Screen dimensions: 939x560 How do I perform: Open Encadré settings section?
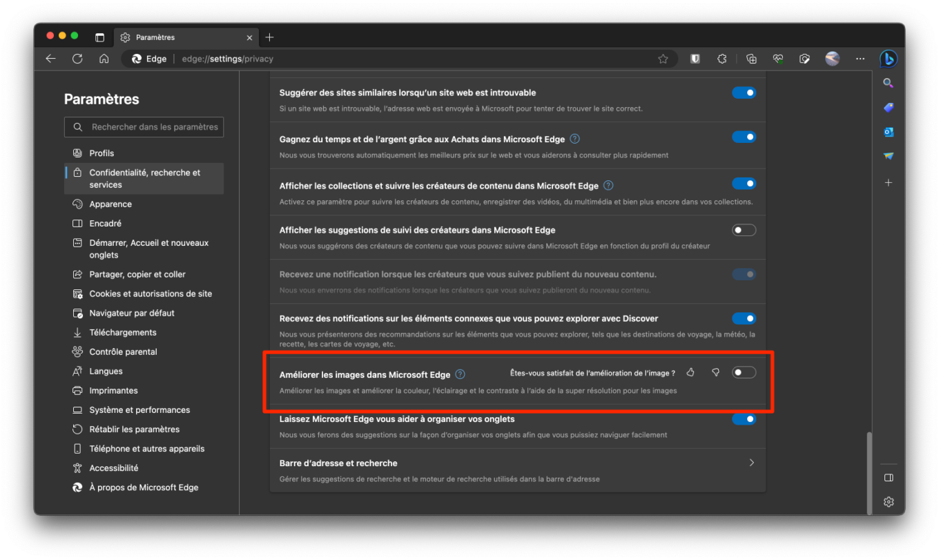click(x=144, y=224)
